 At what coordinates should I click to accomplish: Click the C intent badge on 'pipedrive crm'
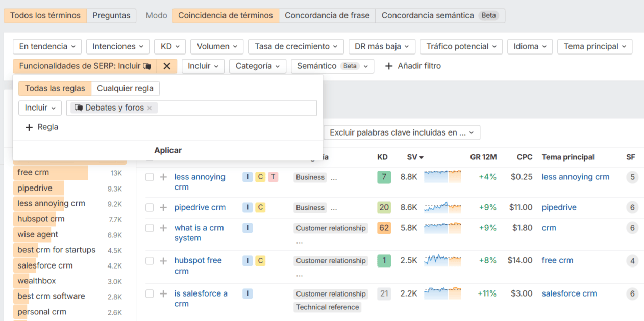[260, 208]
